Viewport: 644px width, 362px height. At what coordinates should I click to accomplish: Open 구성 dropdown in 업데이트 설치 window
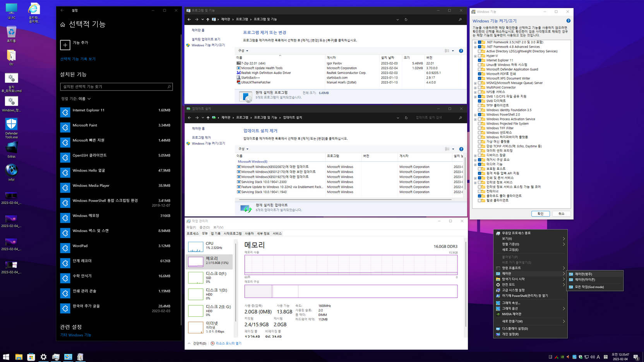[243, 149]
